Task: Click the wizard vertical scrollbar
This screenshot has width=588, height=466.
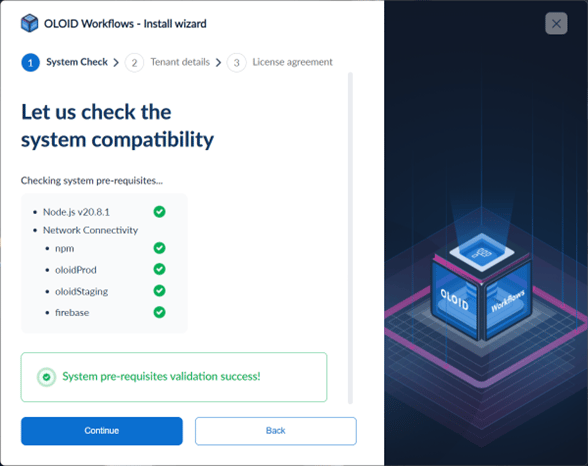Action: click(x=350, y=238)
